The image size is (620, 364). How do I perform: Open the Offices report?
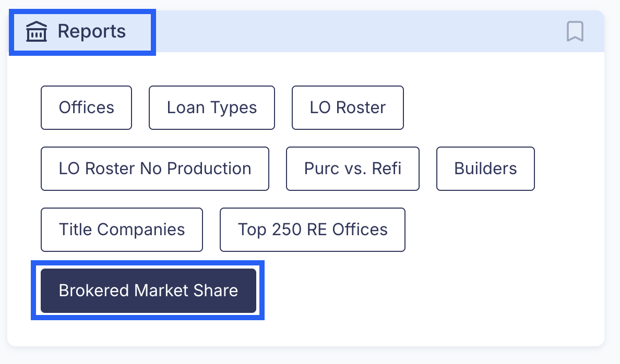point(86,107)
